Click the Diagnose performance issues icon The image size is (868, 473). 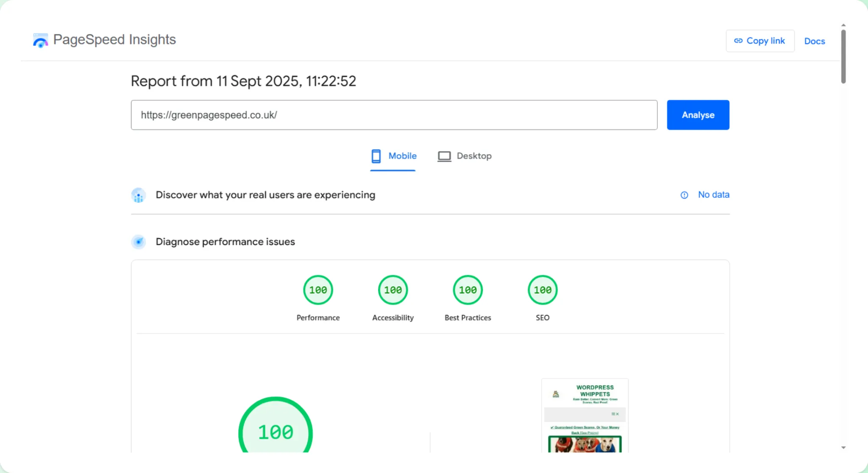click(x=138, y=242)
